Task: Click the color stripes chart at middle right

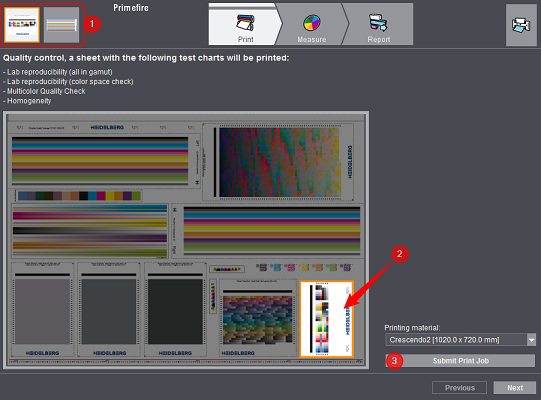Action: point(272,231)
